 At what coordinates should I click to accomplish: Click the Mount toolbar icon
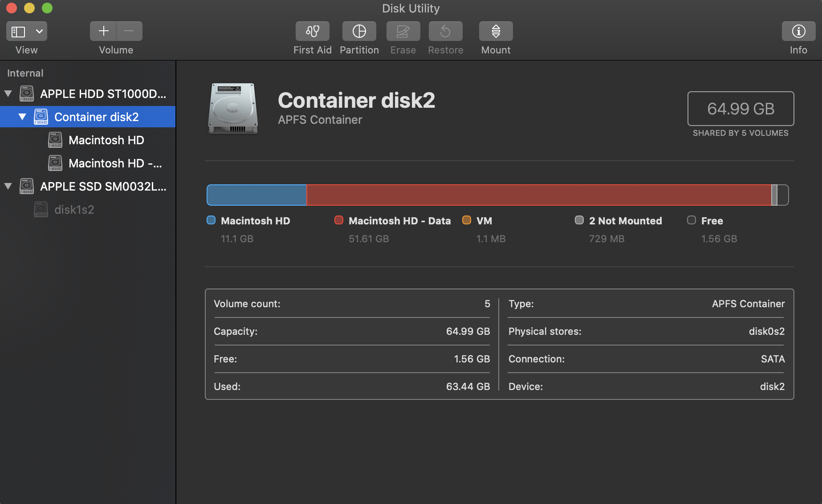coord(496,31)
